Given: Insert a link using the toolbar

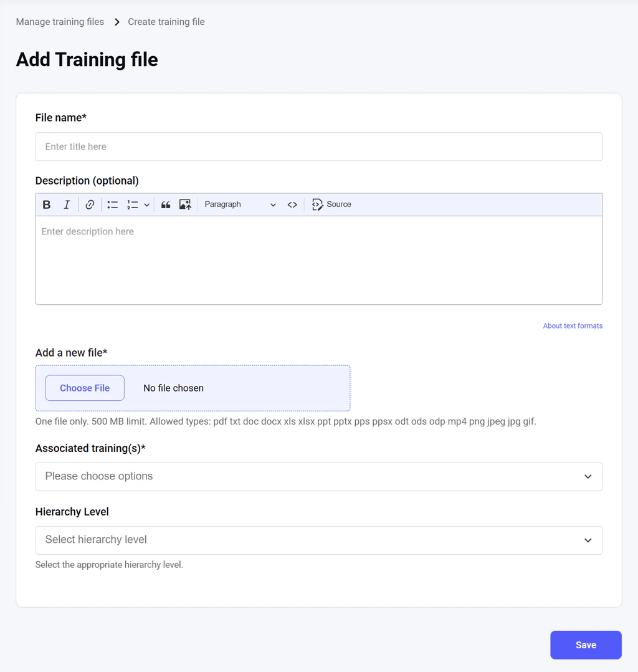Looking at the screenshot, I should click(90, 204).
